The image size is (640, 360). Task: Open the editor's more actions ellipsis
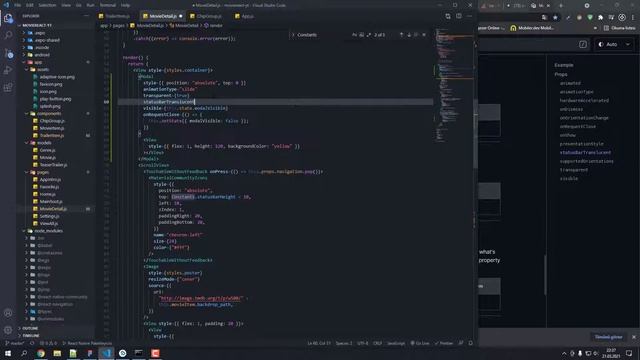[469, 16]
